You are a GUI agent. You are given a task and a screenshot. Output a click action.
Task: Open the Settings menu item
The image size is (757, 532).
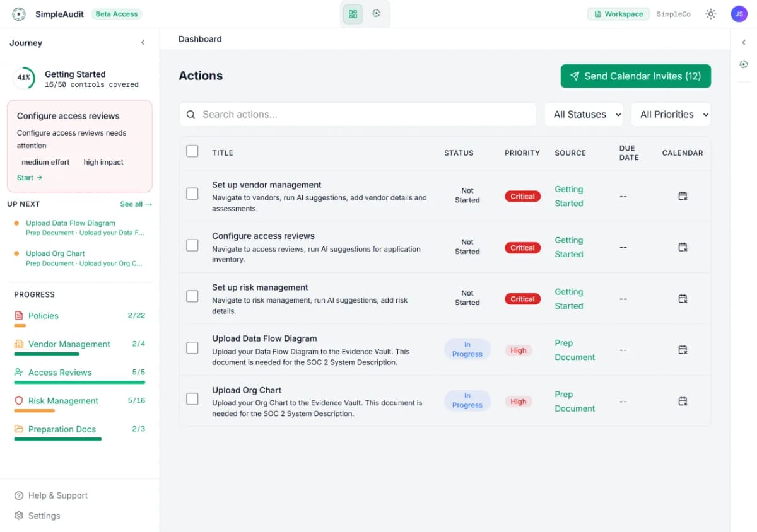pyautogui.click(x=43, y=516)
